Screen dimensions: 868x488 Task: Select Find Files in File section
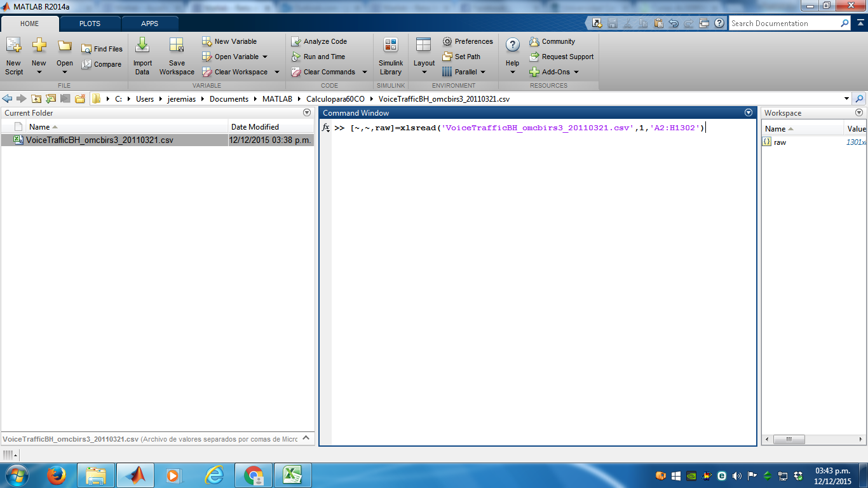tap(102, 49)
